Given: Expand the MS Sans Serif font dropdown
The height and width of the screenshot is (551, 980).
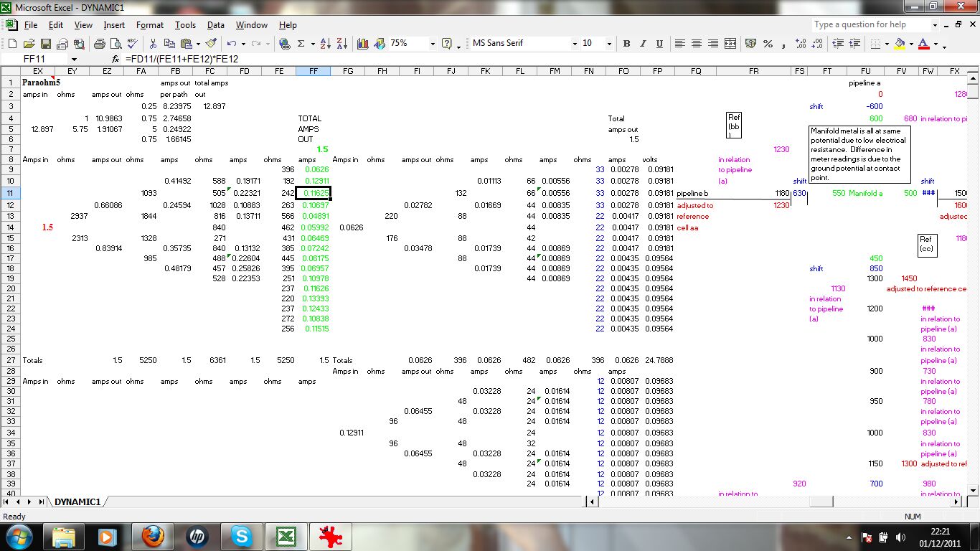Looking at the screenshot, I should click(x=574, y=44).
